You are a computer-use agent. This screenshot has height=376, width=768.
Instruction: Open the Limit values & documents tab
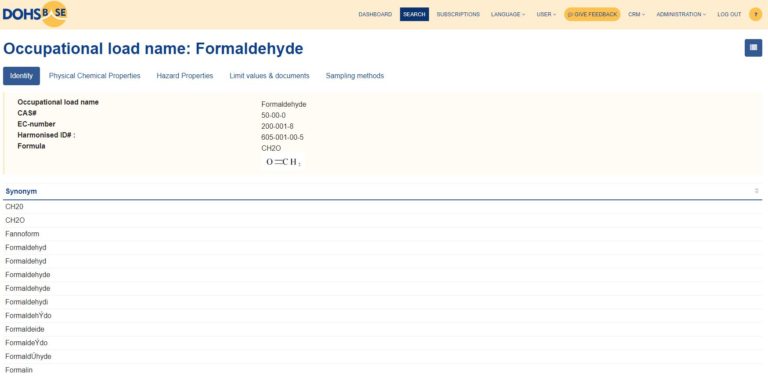click(269, 76)
